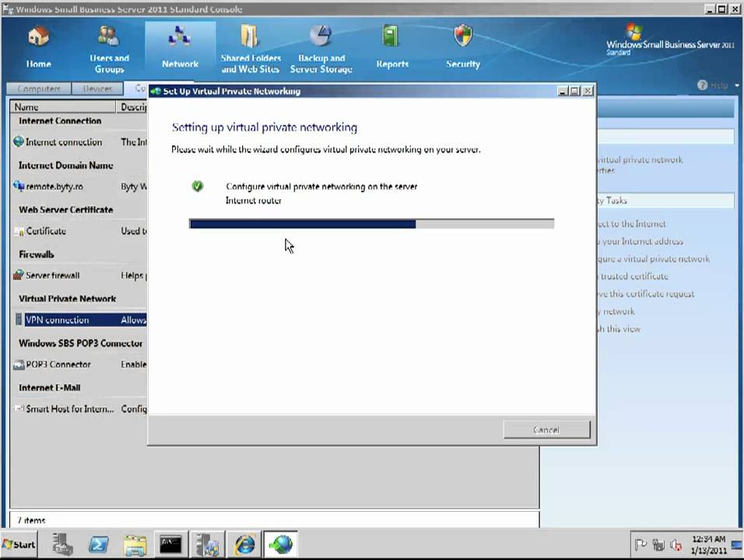
Task: Open Backup and Server Storage section
Action: point(321,49)
